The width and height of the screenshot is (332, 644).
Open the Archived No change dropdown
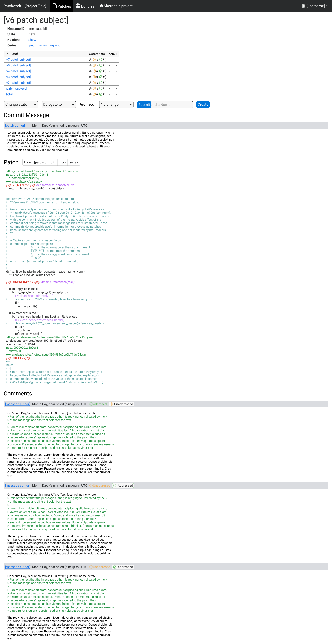(116, 105)
